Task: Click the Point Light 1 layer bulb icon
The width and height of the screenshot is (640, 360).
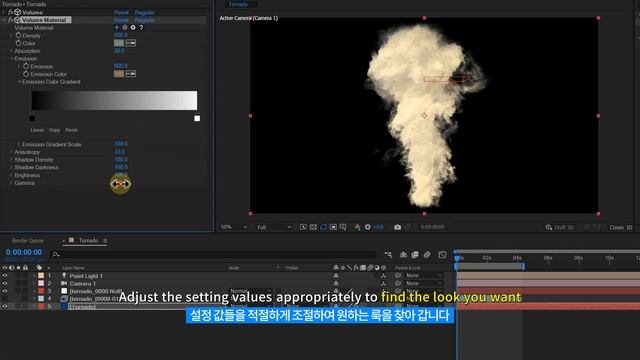Action: [x=64, y=276]
